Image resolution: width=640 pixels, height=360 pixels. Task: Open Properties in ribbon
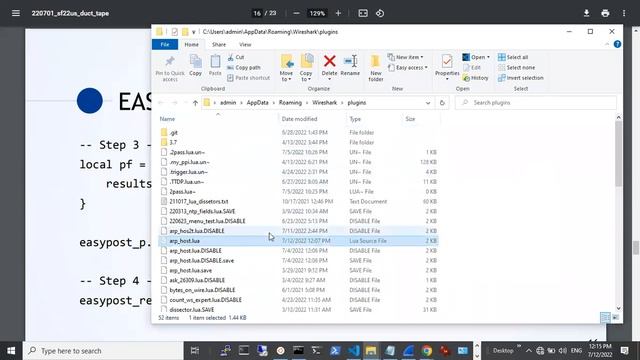[447, 66]
